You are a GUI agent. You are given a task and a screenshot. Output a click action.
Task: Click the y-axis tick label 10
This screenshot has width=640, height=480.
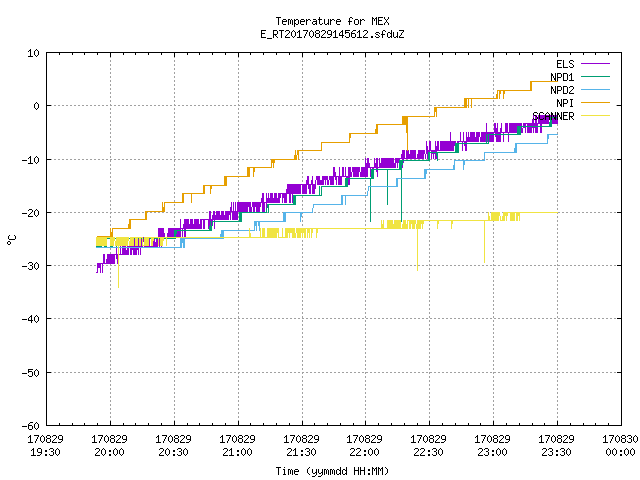[33, 53]
